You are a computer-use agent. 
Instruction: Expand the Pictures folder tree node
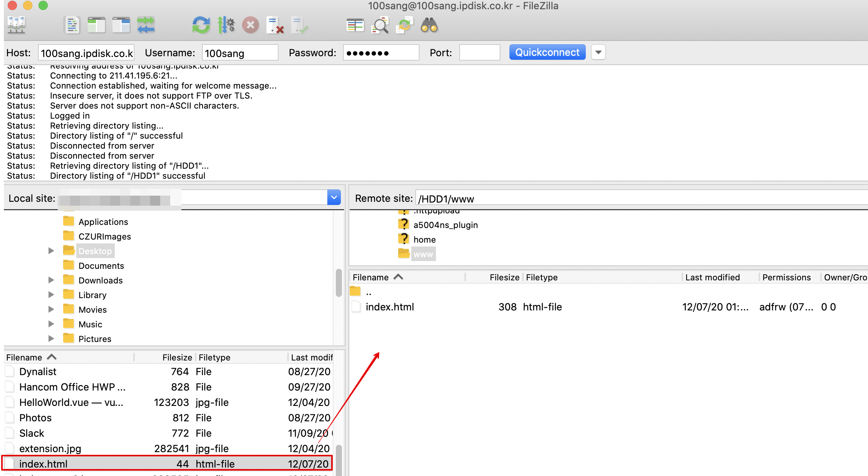51,339
